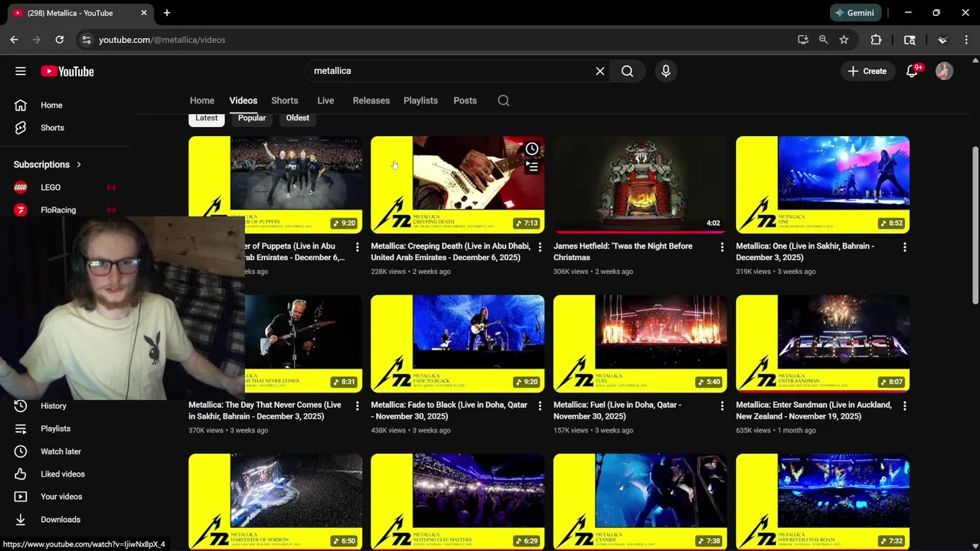980x551 pixels.
Task: Open options menu for Fade to Black video
Action: coord(540,406)
